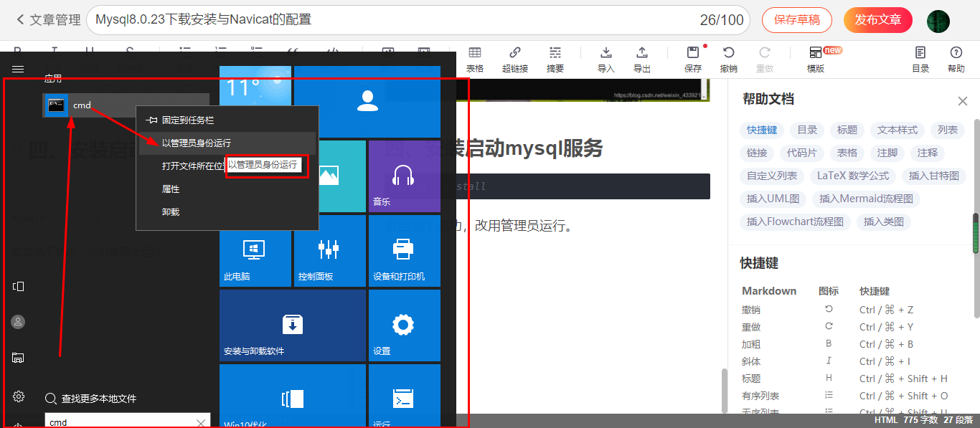Focus the article title input field
Screen dimensions: 980x428
(x=418, y=20)
